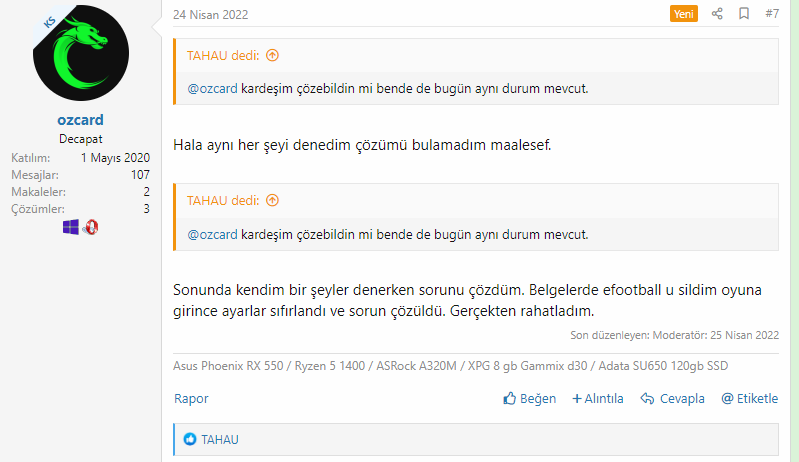Jump to first quoted TAHAU post arrow

click(x=272, y=56)
